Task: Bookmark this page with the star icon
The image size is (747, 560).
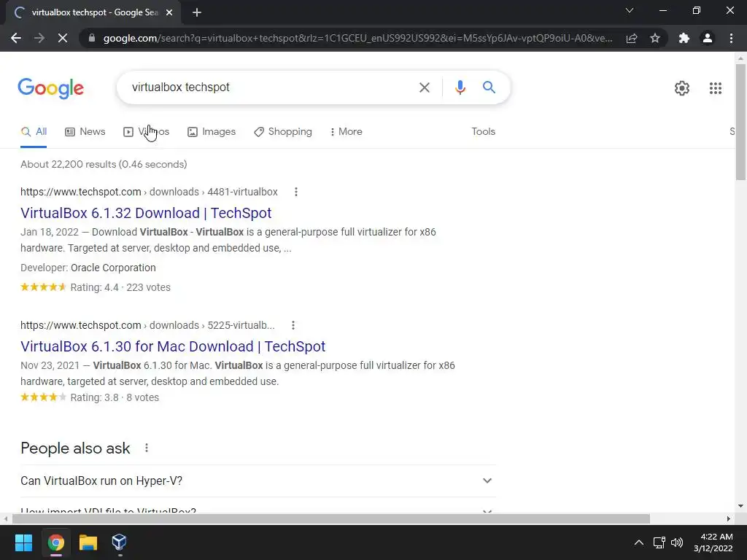Action: (x=655, y=38)
